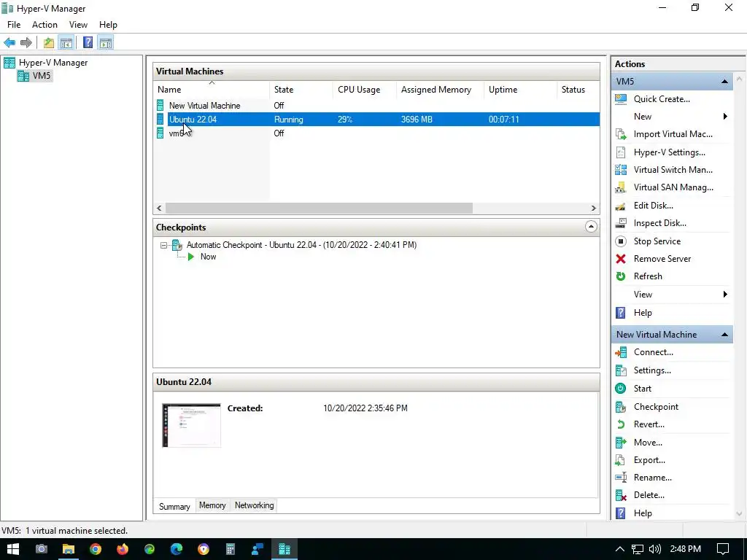Open Firefox from the taskbar

click(x=123, y=549)
